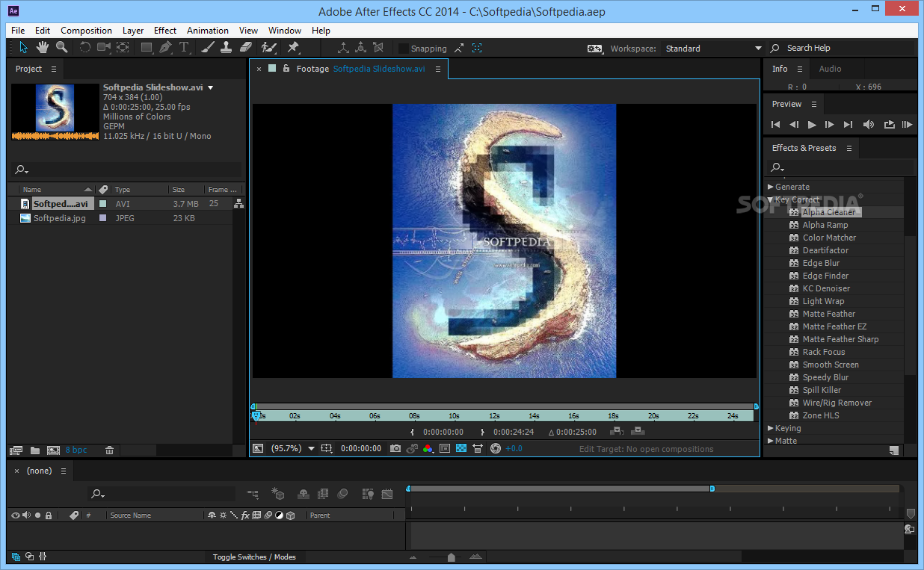Viewport: 924px width, 570px height.
Task: Select the Puppet Pin tool
Action: coord(293,48)
